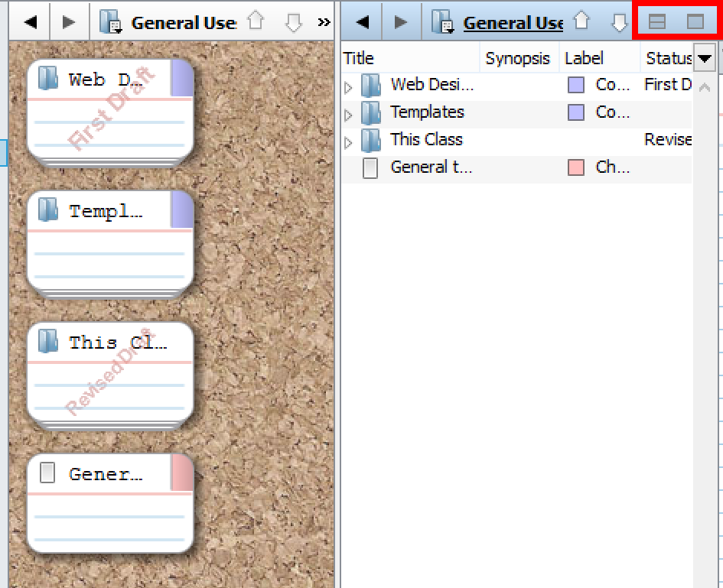The width and height of the screenshot is (723, 588).
Task: Click the down arrow in the outliner header
Action: 620,22
